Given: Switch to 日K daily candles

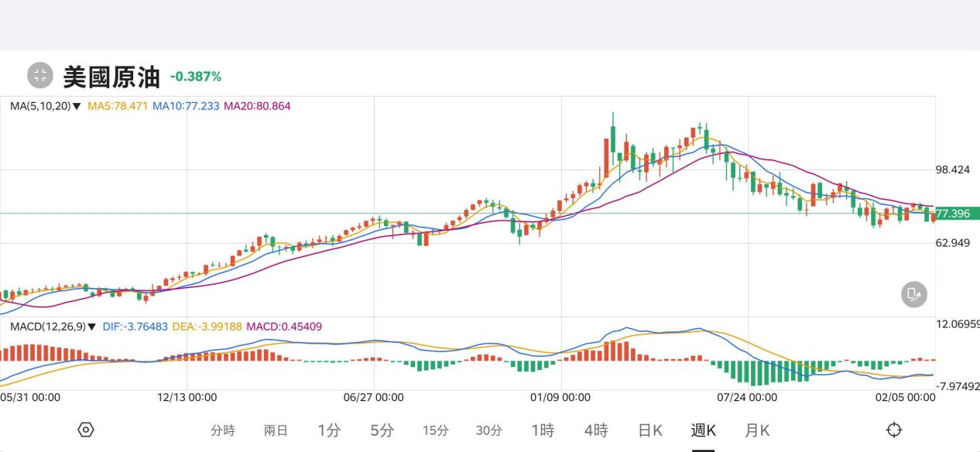Looking at the screenshot, I should click(649, 430).
